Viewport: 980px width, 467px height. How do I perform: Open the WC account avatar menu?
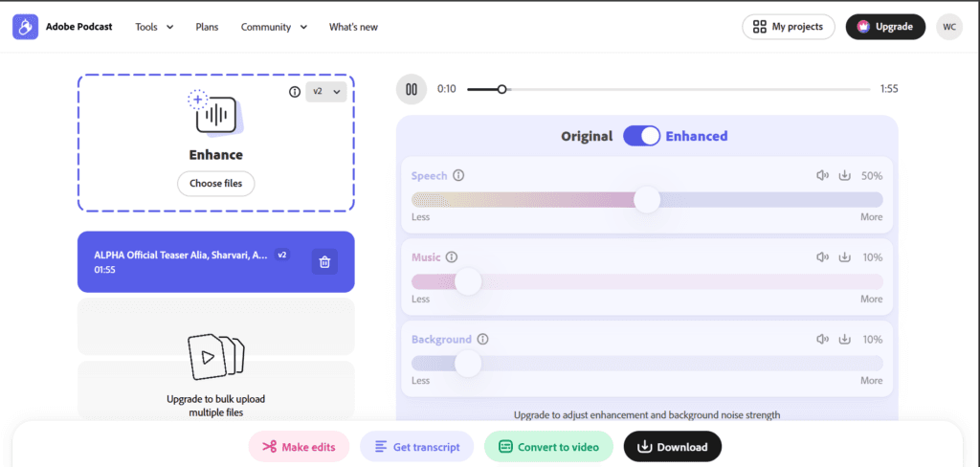pos(949,27)
